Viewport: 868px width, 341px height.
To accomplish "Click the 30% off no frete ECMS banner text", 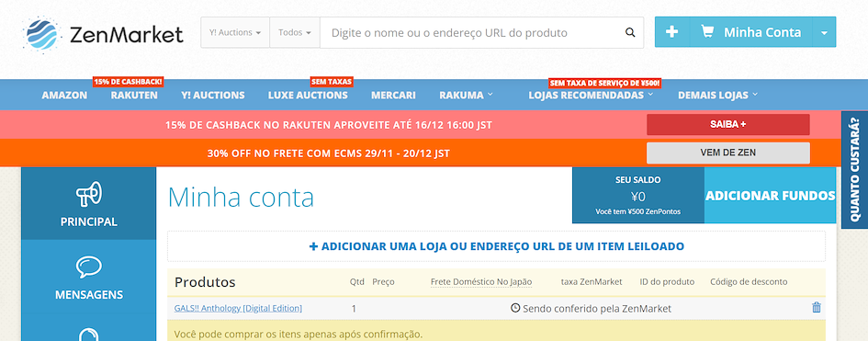I will pyautogui.click(x=328, y=153).
